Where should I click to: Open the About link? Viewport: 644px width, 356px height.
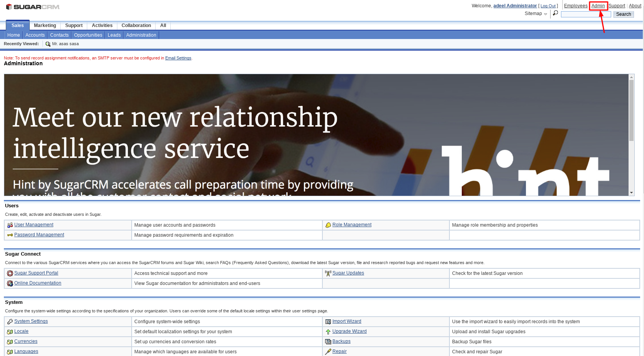[x=635, y=6]
